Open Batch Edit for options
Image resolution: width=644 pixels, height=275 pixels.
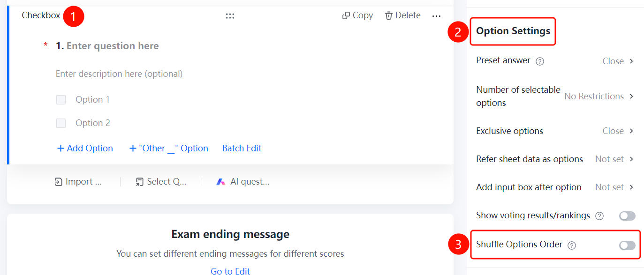tap(242, 149)
